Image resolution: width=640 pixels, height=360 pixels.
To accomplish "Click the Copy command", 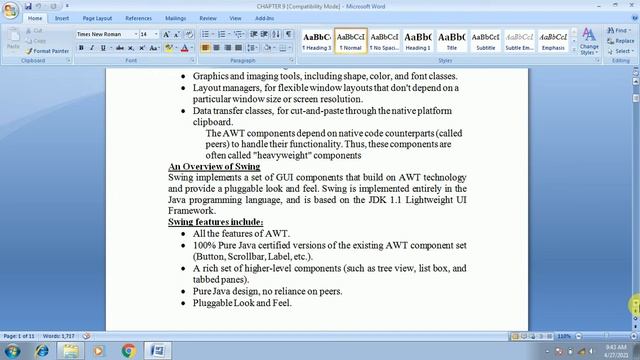I will (36, 41).
